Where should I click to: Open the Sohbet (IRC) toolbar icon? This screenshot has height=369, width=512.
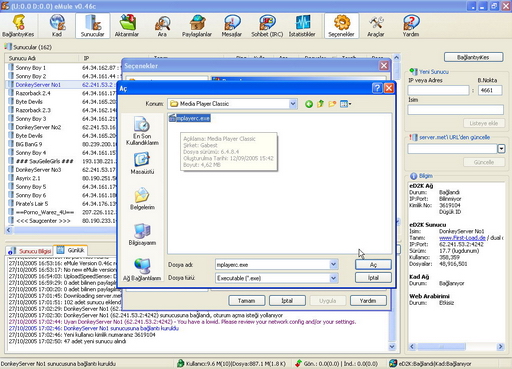tap(267, 26)
